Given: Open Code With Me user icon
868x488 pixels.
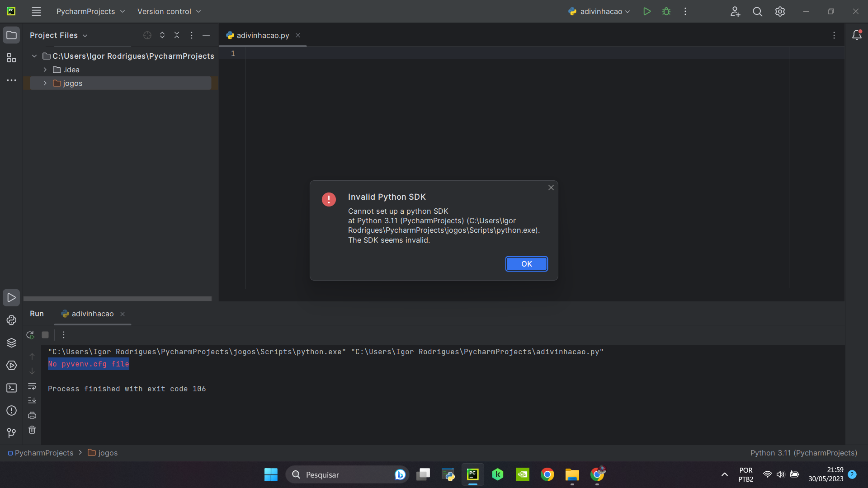Looking at the screenshot, I should (735, 11).
